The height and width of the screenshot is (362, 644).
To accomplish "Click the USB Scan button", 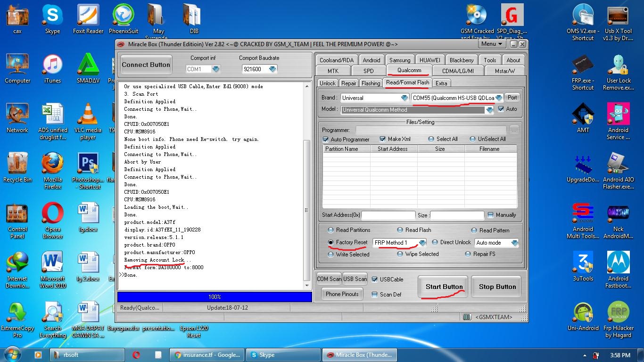I will (355, 279).
